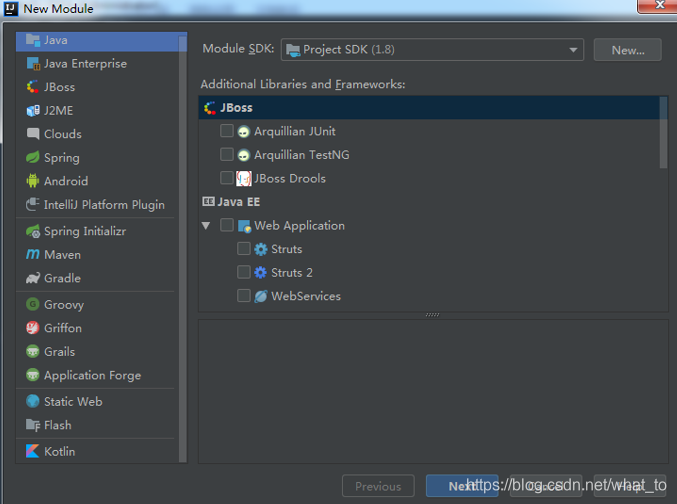
Task: Click the New... SDK button
Action: pos(627,50)
